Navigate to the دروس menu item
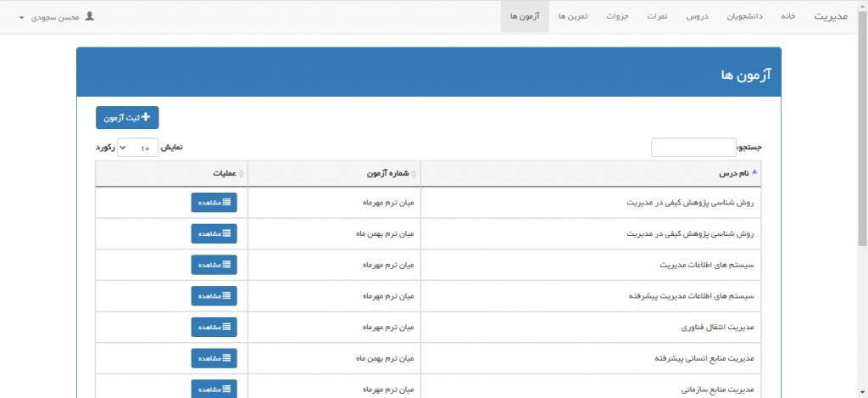 tap(698, 16)
